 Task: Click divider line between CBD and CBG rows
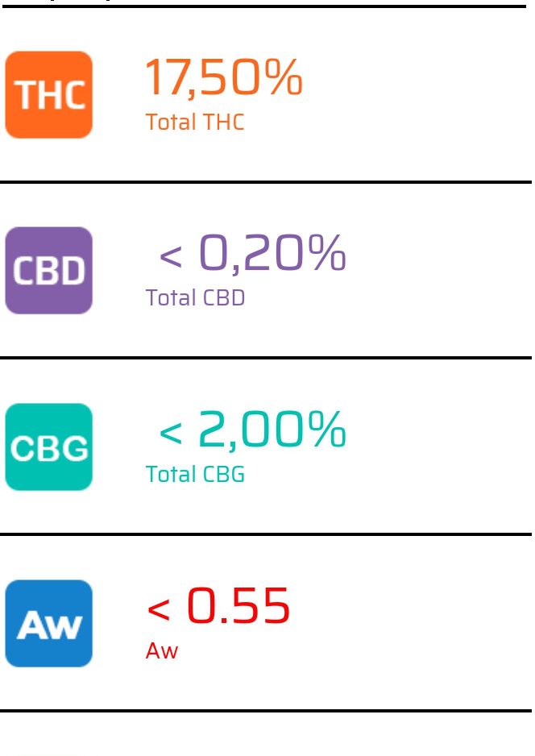tap(266, 358)
